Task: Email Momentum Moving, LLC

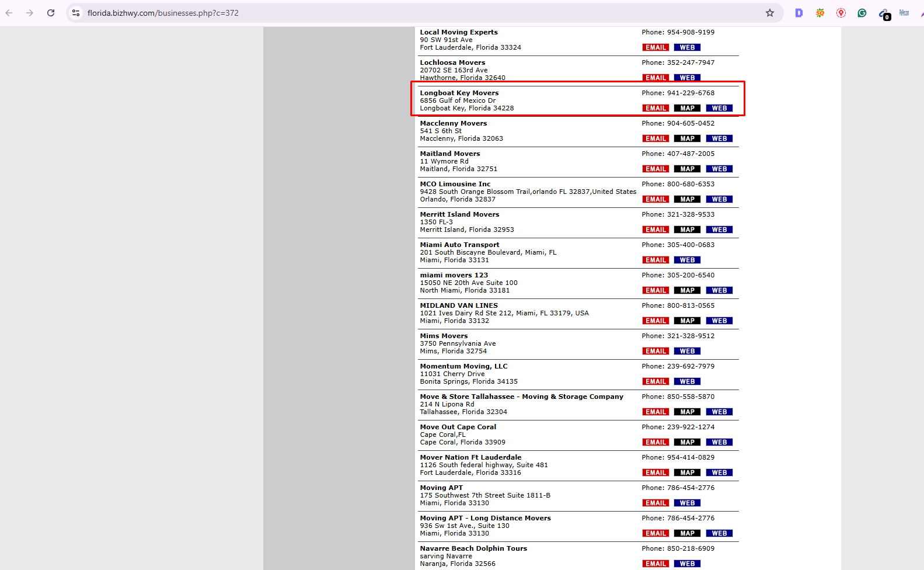Action: click(x=655, y=382)
